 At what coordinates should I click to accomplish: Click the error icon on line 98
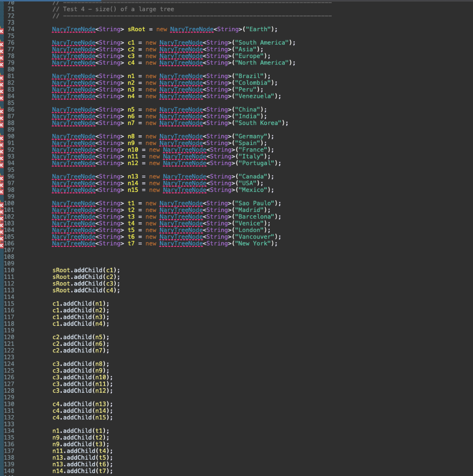click(x=1, y=191)
